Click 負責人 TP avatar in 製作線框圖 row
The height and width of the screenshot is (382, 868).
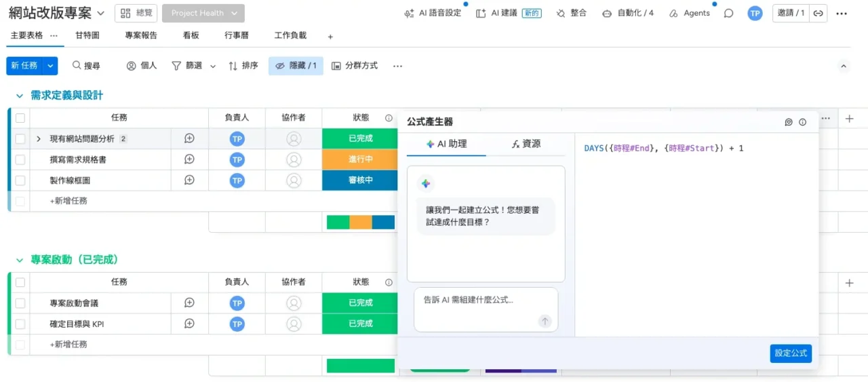(237, 180)
